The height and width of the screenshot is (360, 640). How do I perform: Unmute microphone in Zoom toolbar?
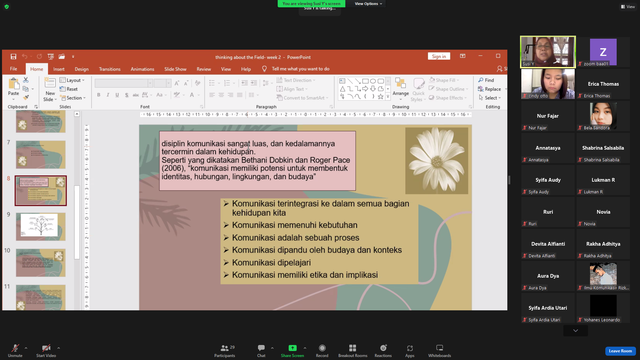click(15, 350)
